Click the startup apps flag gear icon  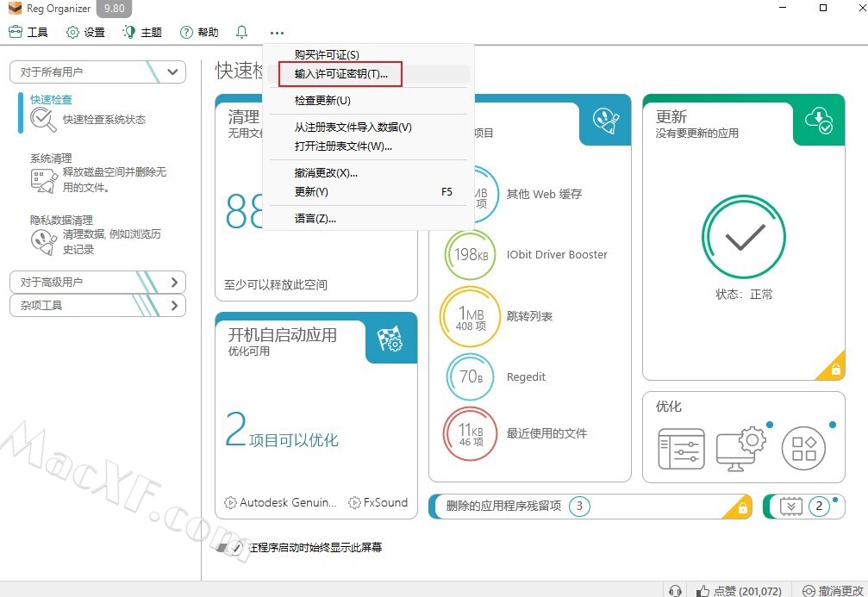[390, 339]
